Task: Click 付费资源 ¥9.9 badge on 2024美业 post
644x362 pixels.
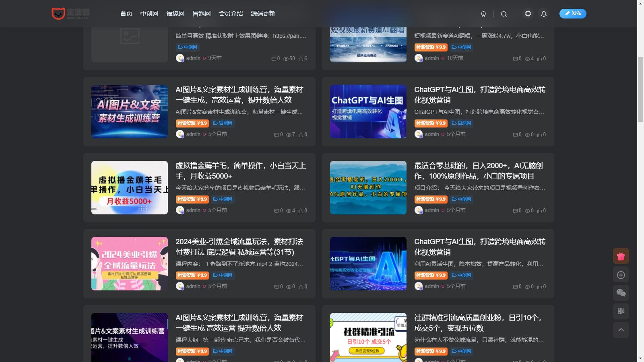Action: click(x=192, y=275)
